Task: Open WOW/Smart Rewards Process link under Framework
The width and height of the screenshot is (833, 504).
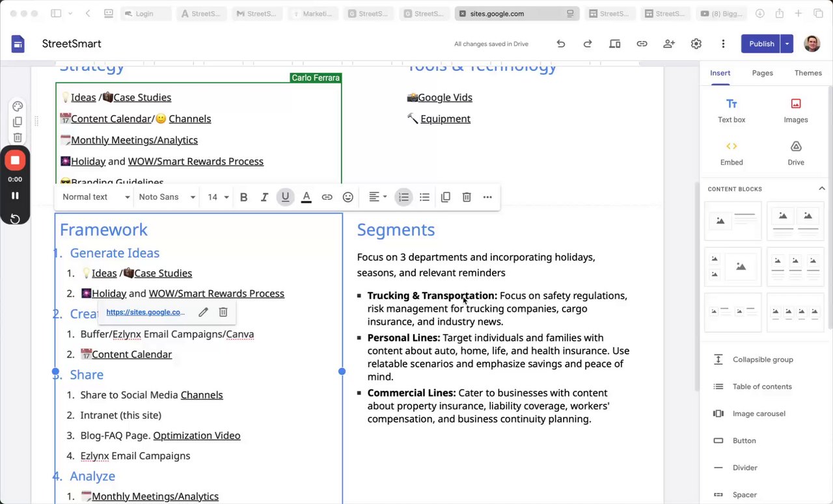Action: [217, 293]
